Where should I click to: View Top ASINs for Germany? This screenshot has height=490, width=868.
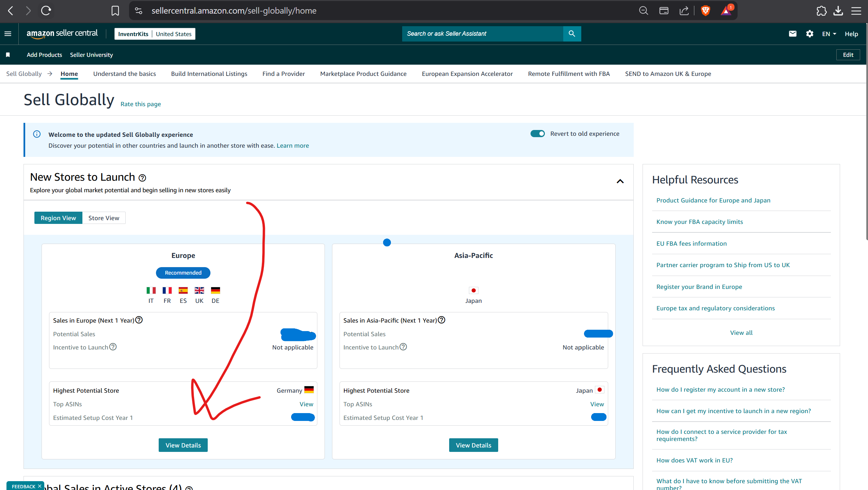point(306,404)
